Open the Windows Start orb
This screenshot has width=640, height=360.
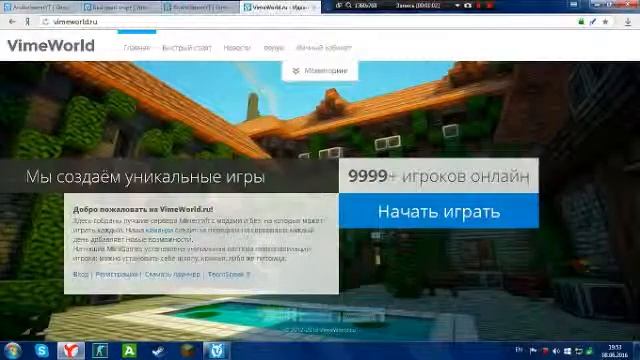pyautogui.click(x=13, y=351)
